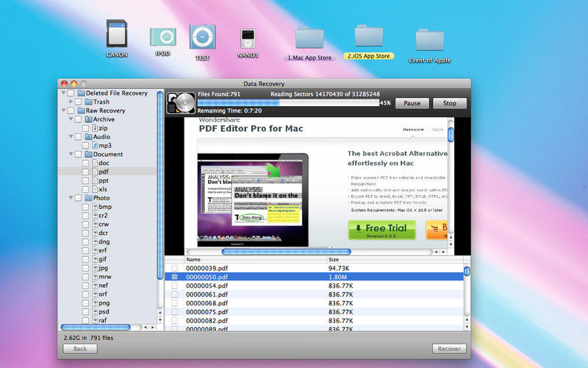This screenshot has width=588, height=368.
Task: Check the Trash checkbox
Action: point(78,102)
